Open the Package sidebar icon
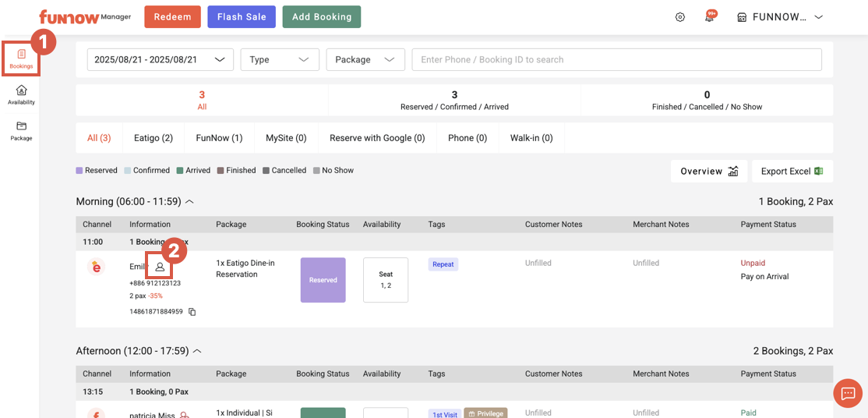This screenshot has height=418, width=868. 21,130
